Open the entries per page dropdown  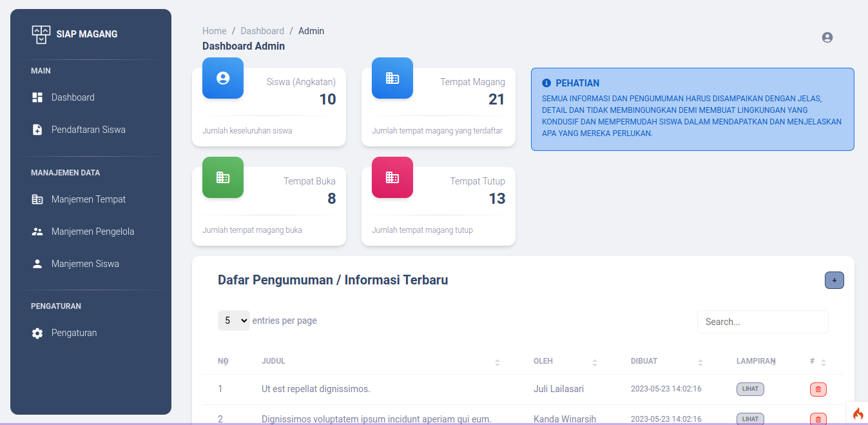[x=233, y=321]
